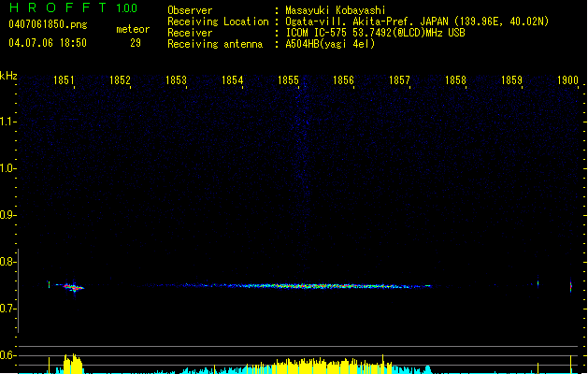Click the HROFFT program title
This screenshot has width=588, height=374.
click(x=58, y=7)
